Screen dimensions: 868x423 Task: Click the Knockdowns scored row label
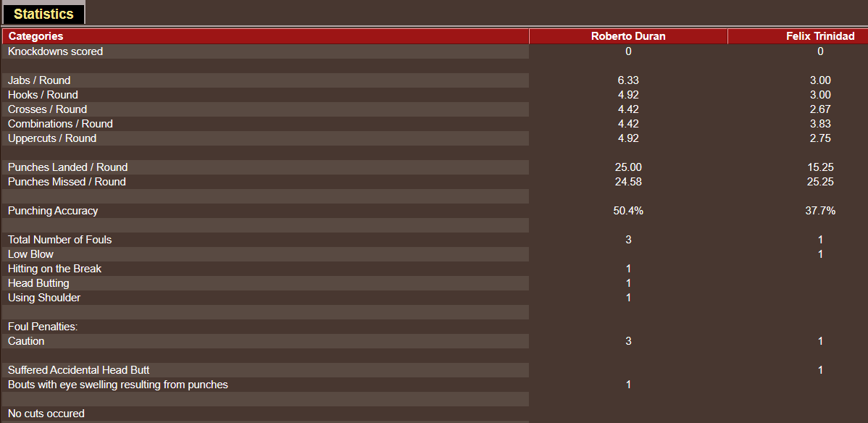(x=55, y=51)
